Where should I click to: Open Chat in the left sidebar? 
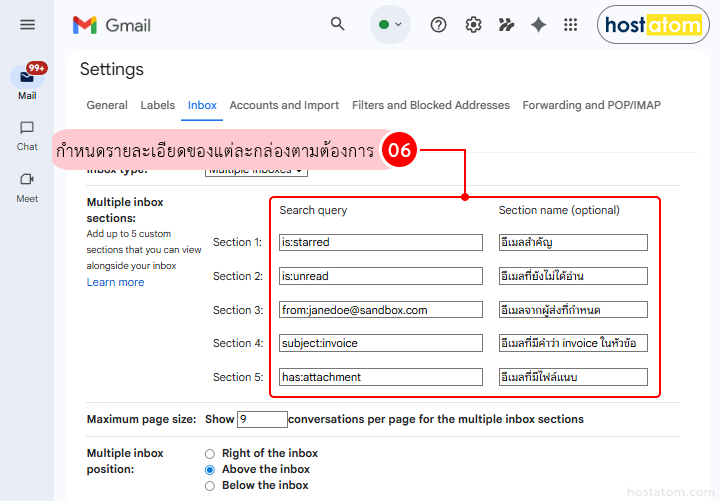pyautogui.click(x=27, y=136)
